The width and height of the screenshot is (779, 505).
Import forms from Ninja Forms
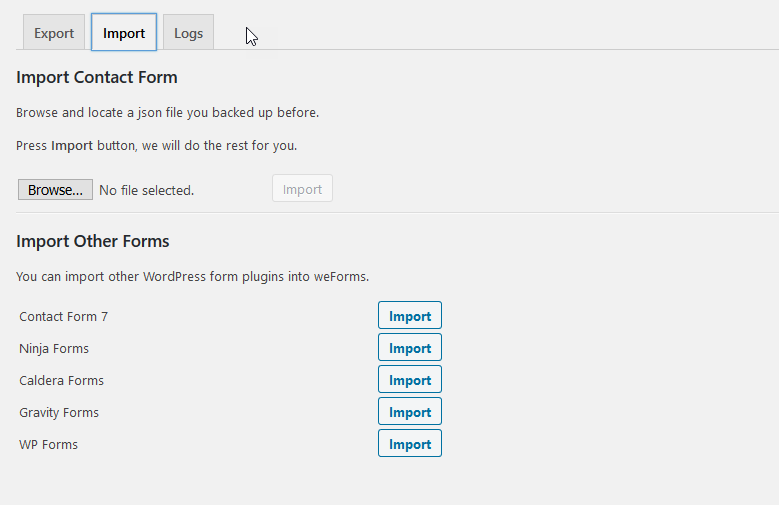pos(409,348)
